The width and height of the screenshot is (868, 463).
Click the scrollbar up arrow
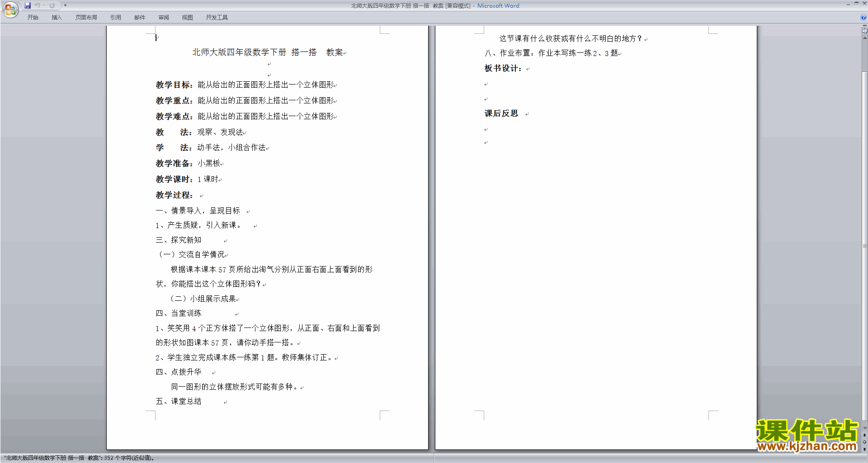point(864,38)
